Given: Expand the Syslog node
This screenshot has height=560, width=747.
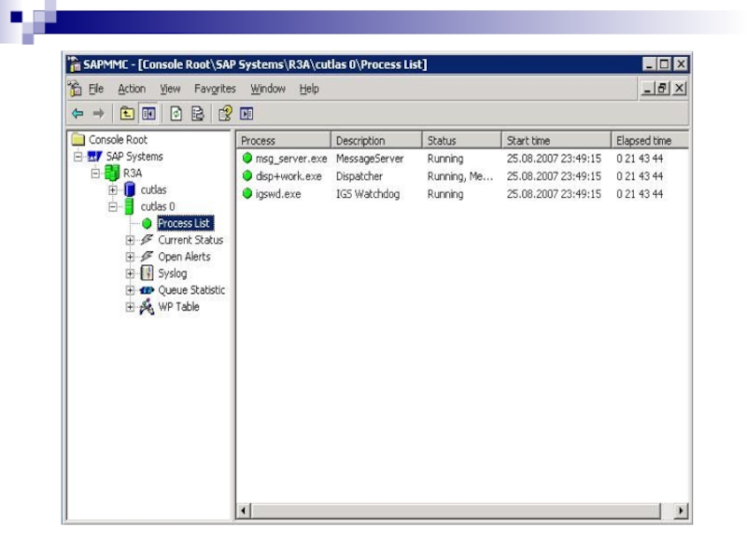Looking at the screenshot, I should point(130,273).
